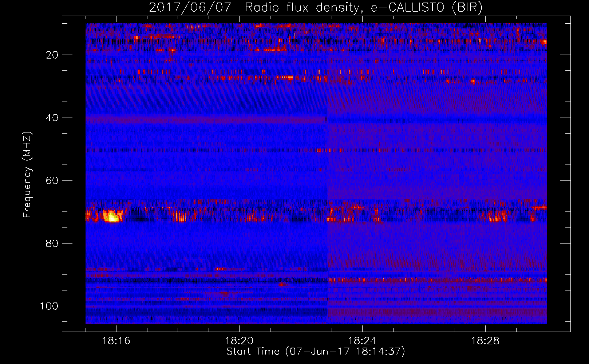Click the 100 frequency tick label
This screenshot has width=589, height=364.
(x=49, y=306)
